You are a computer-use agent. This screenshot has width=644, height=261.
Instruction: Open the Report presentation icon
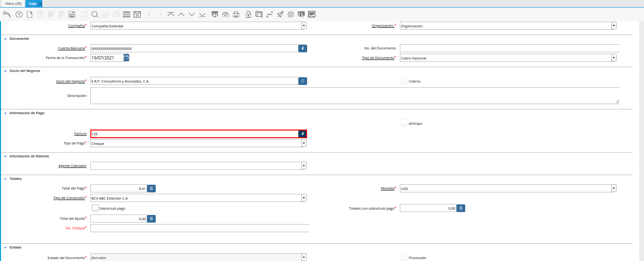pos(215,14)
